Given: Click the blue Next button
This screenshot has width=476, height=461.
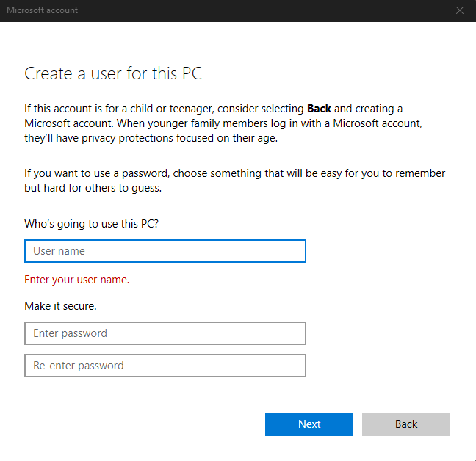Looking at the screenshot, I should coord(309,424).
